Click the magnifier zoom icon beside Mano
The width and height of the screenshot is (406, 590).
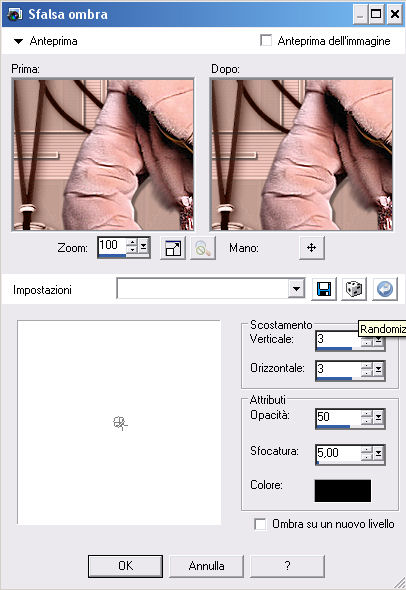(x=203, y=248)
